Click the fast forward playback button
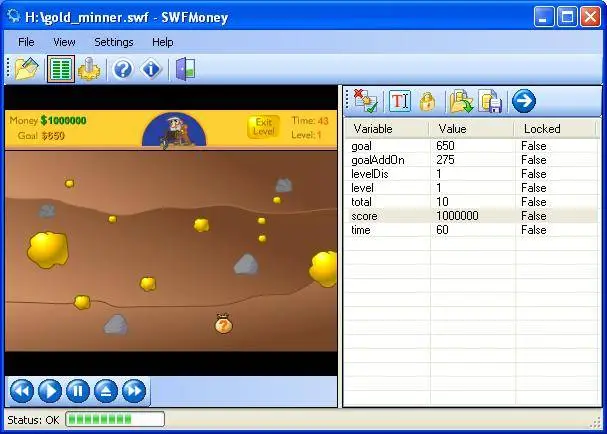This screenshot has height=434, width=607. point(134,391)
